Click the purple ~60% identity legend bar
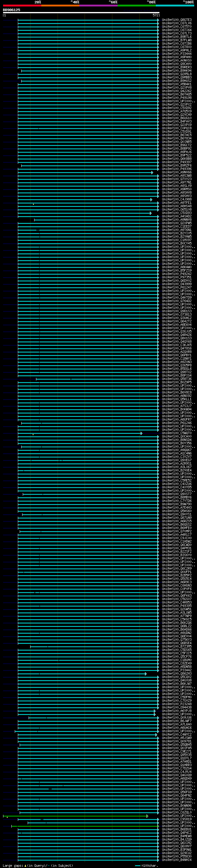197x868 pixels. (x=99, y=6)
